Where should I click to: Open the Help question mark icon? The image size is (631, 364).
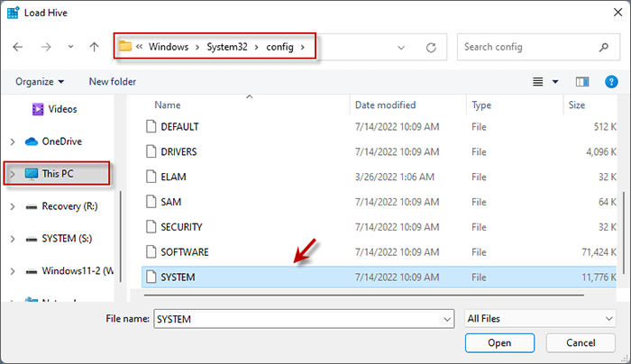610,81
